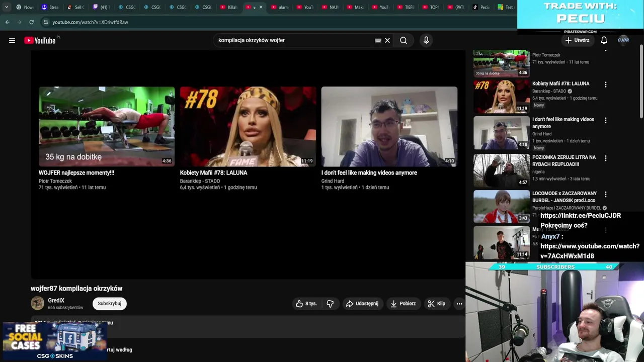
Task: Close the active YouTube tab
Action: tap(261, 7)
